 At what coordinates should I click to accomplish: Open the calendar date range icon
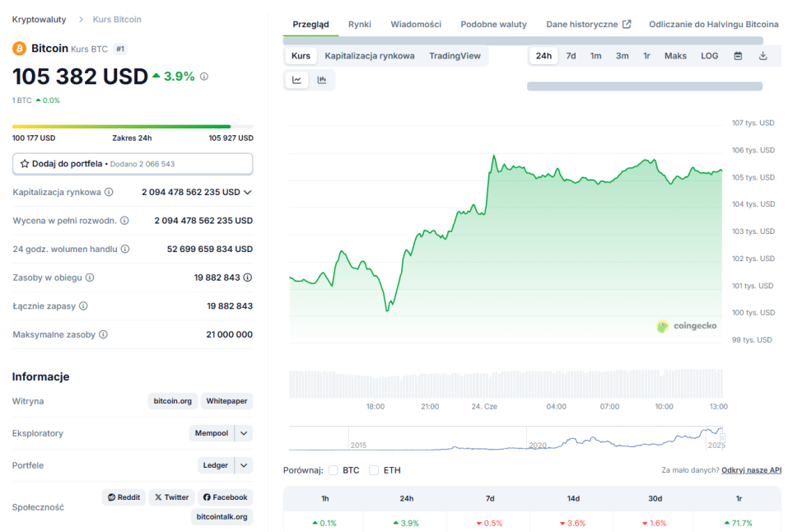(738, 56)
